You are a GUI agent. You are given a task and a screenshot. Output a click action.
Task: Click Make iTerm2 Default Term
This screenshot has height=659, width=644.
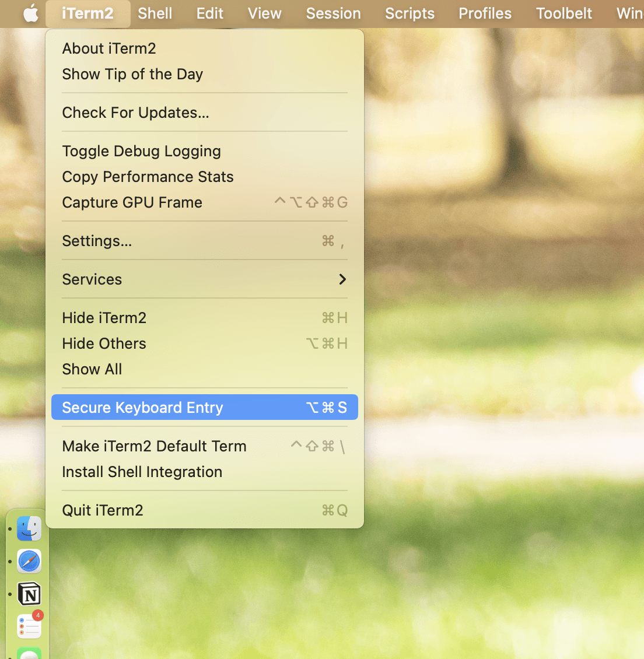[155, 446]
